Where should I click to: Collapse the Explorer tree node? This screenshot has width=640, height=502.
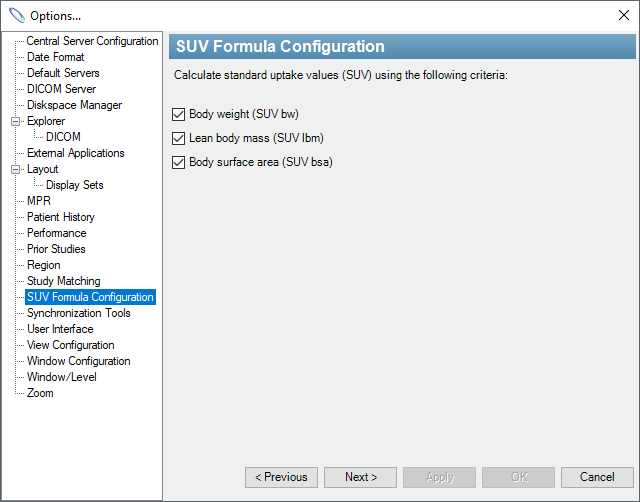(15, 121)
